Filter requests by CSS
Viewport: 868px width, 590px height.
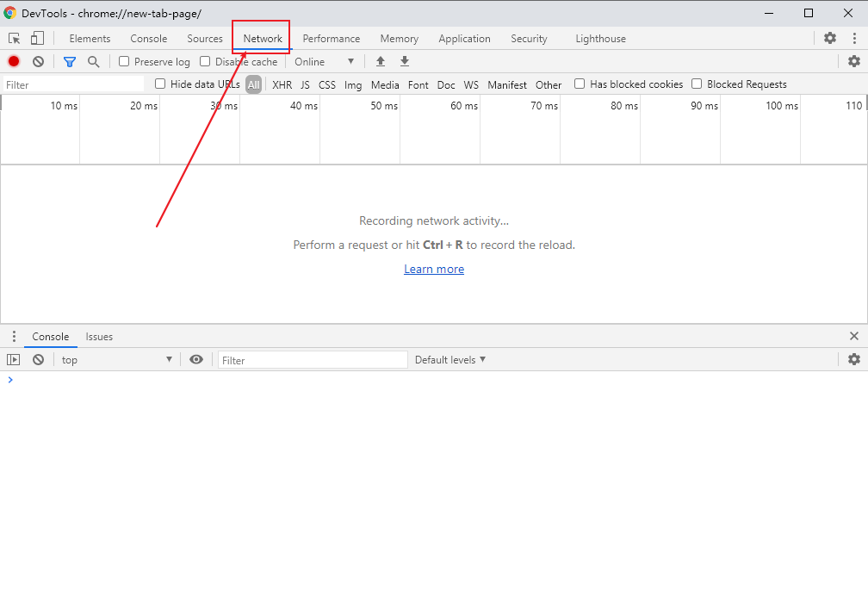click(x=326, y=84)
